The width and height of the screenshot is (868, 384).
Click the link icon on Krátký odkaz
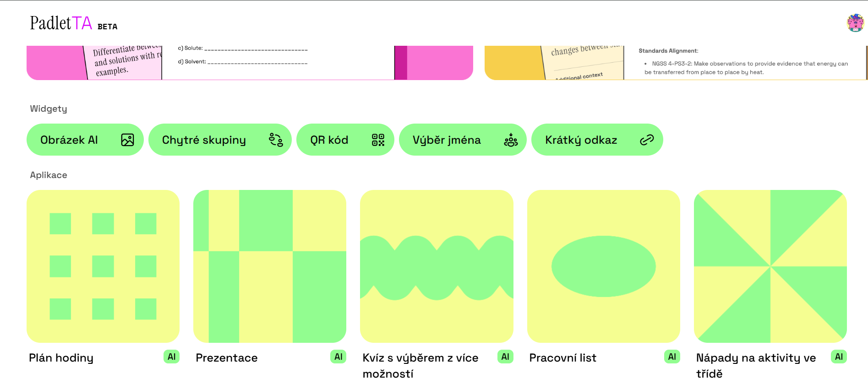pos(647,140)
